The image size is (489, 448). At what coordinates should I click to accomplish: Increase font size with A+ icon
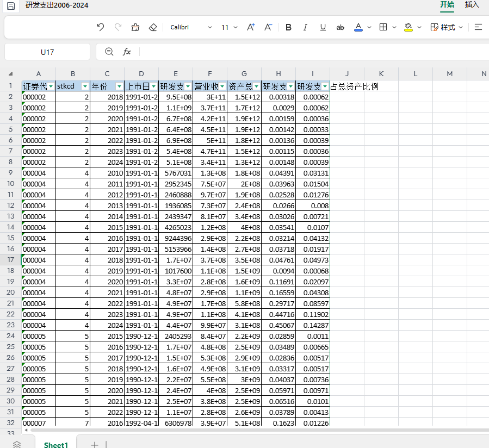click(x=251, y=27)
